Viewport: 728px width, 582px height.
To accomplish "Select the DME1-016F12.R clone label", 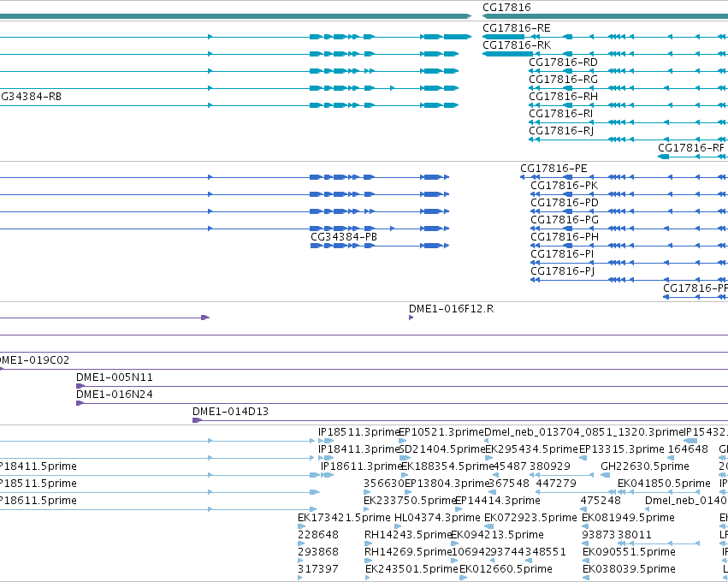I will [451, 309].
